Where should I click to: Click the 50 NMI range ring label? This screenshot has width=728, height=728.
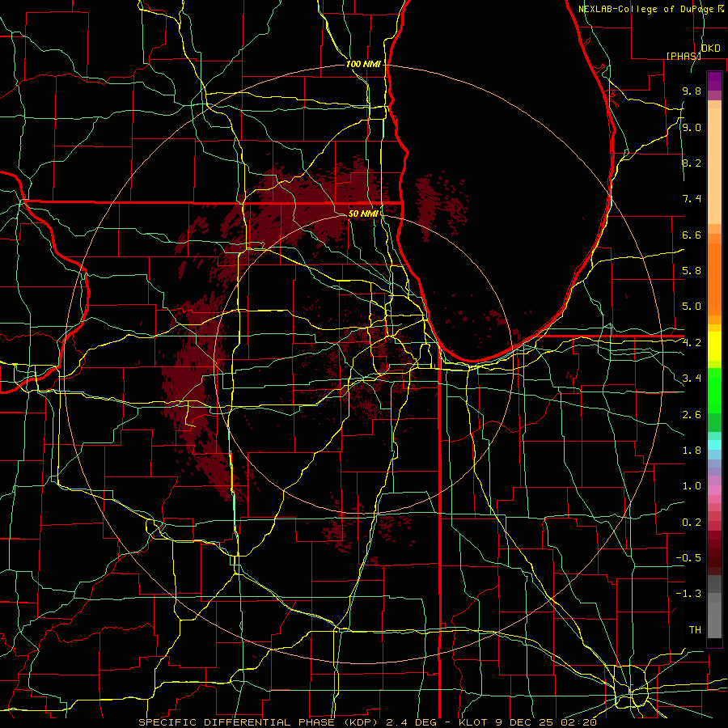363,214
